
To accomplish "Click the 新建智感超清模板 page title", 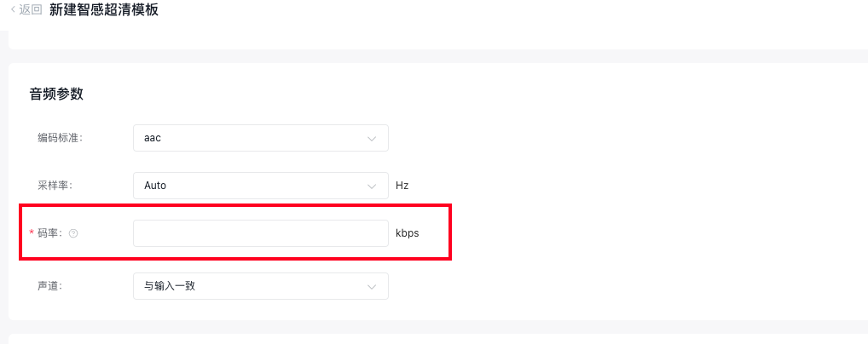I will click(104, 10).
